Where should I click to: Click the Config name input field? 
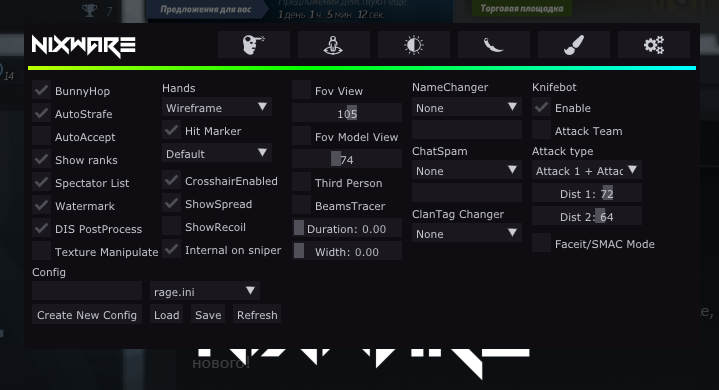coord(87,291)
